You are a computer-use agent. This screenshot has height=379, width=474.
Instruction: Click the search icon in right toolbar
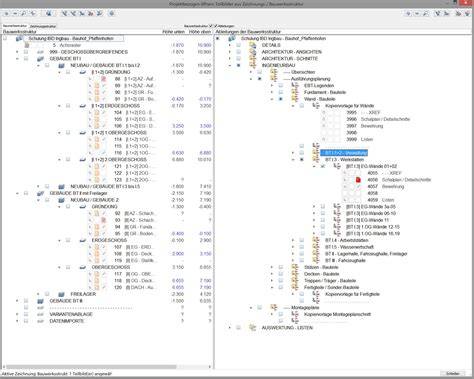426,13
